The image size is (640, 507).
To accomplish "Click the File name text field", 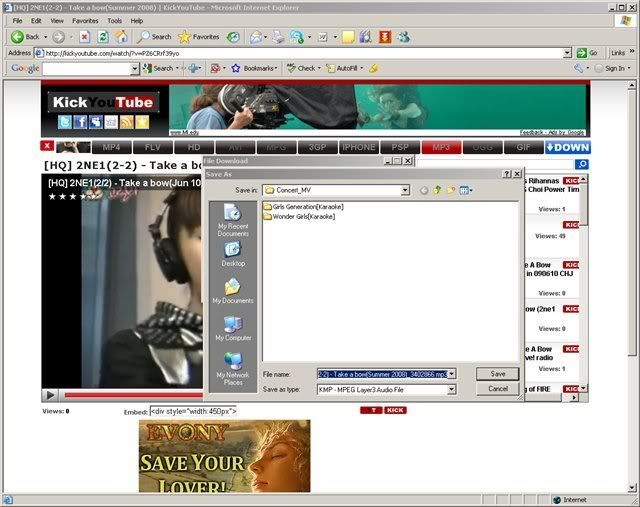I will (382, 374).
